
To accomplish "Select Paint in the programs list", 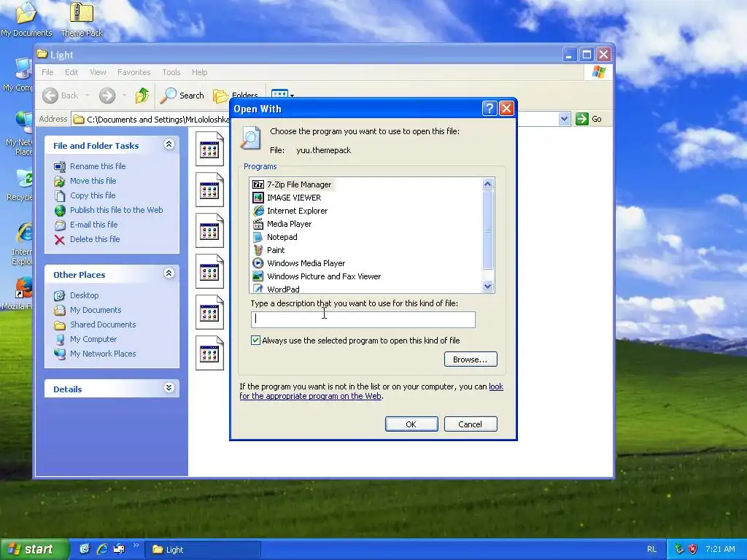I will click(268, 250).
